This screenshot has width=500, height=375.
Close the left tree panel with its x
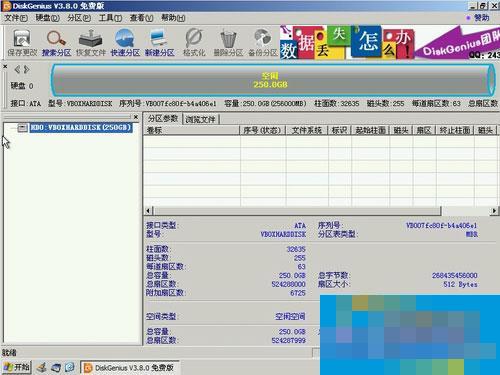(136, 117)
